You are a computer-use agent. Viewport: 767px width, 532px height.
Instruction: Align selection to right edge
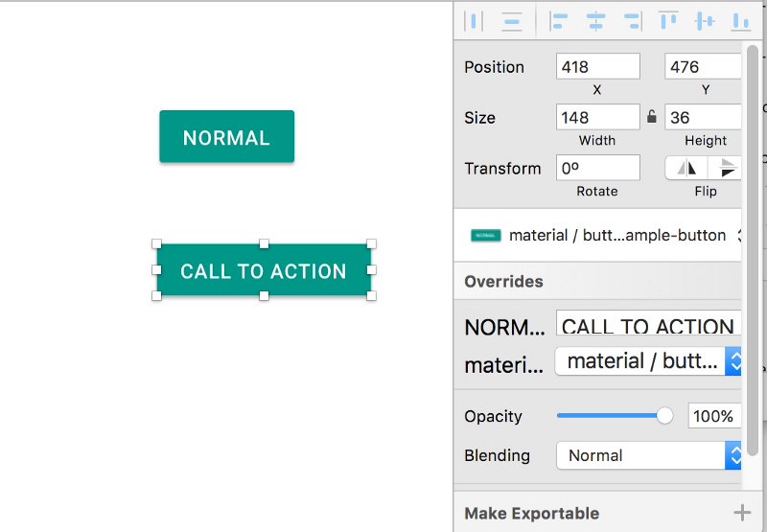coord(632,21)
